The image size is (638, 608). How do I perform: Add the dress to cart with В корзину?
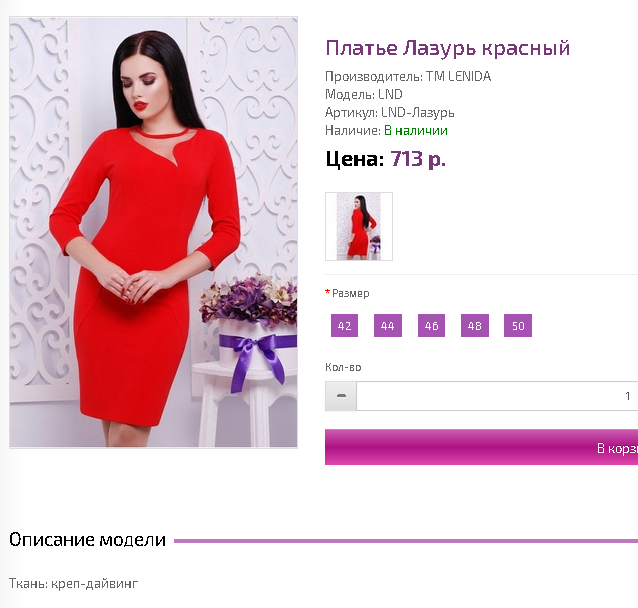pos(481,447)
